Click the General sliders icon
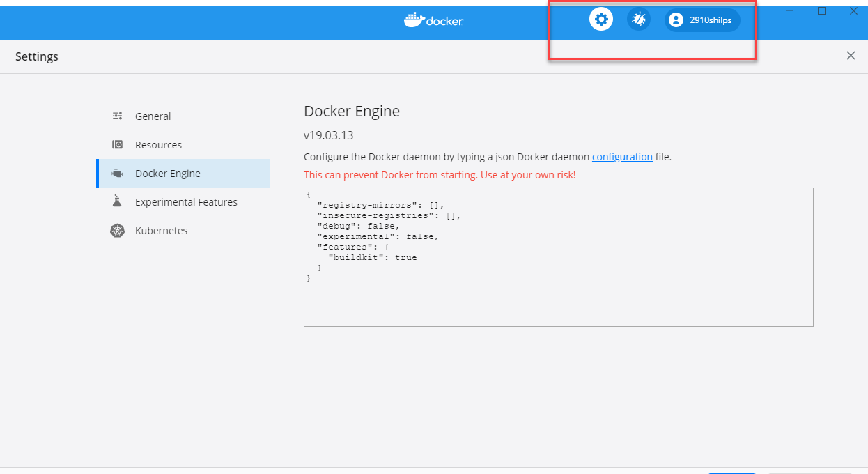 pyautogui.click(x=118, y=116)
